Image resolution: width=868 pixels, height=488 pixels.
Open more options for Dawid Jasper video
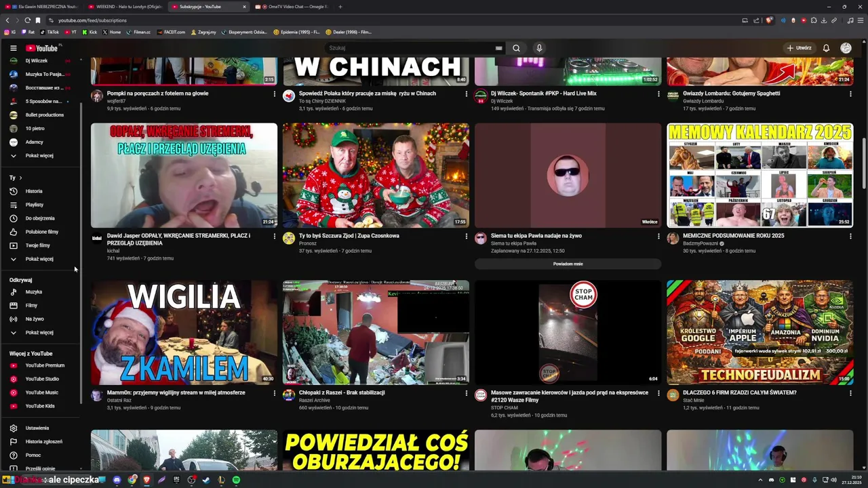click(x=275, y=236)
